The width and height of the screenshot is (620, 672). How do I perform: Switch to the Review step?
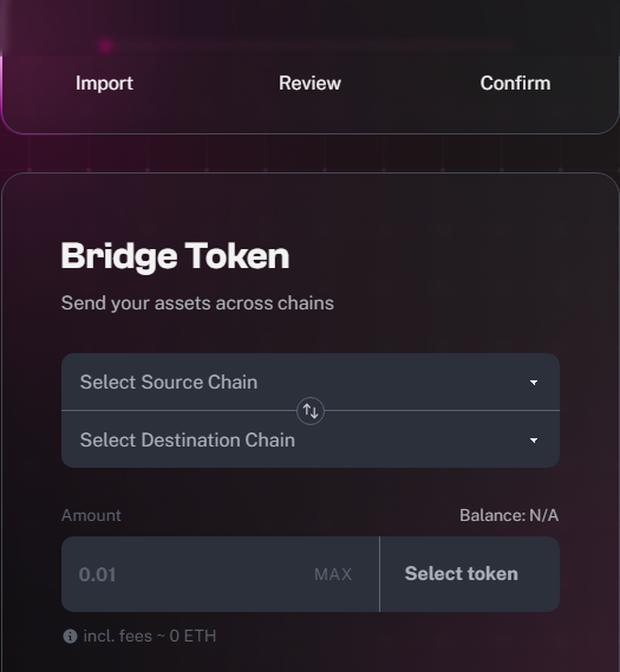coord(310,83)
